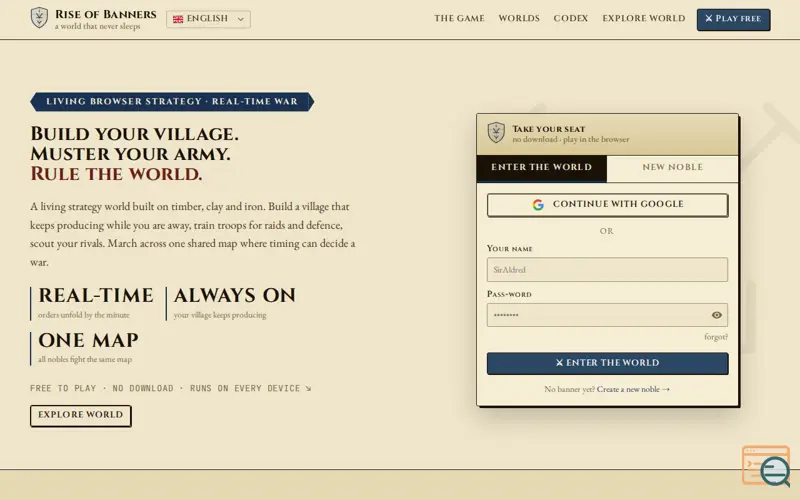
Task: Focus the Pass-word input field
Action: (607, 315)
